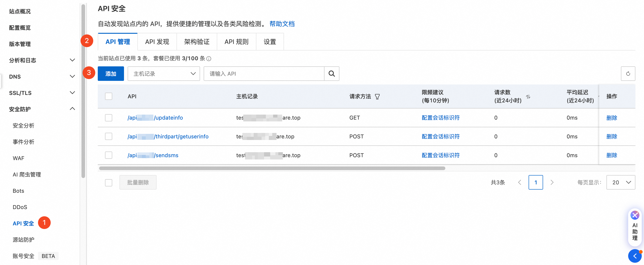Click the horizontal table scrollbar
644x265 pixels.
[272, 168]
